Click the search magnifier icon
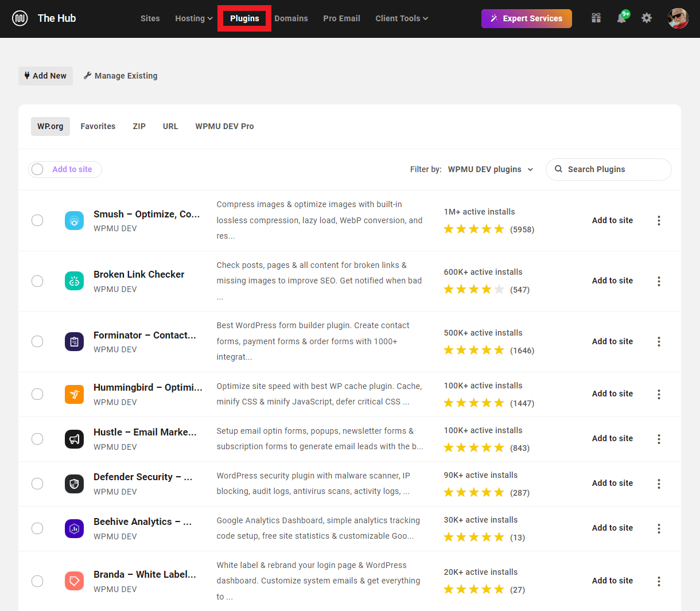 [558, 169]
